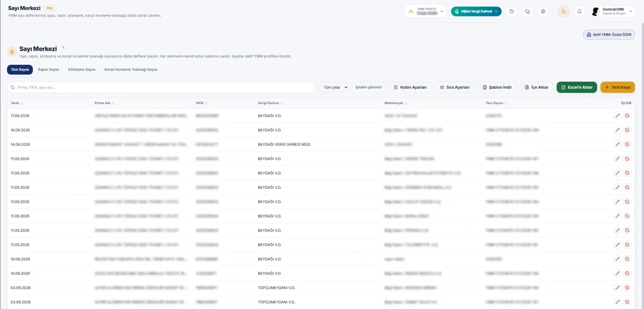The image size is (644, 309).
Task: Select the 16.09.2026 date cell
Action: point(20,130)
